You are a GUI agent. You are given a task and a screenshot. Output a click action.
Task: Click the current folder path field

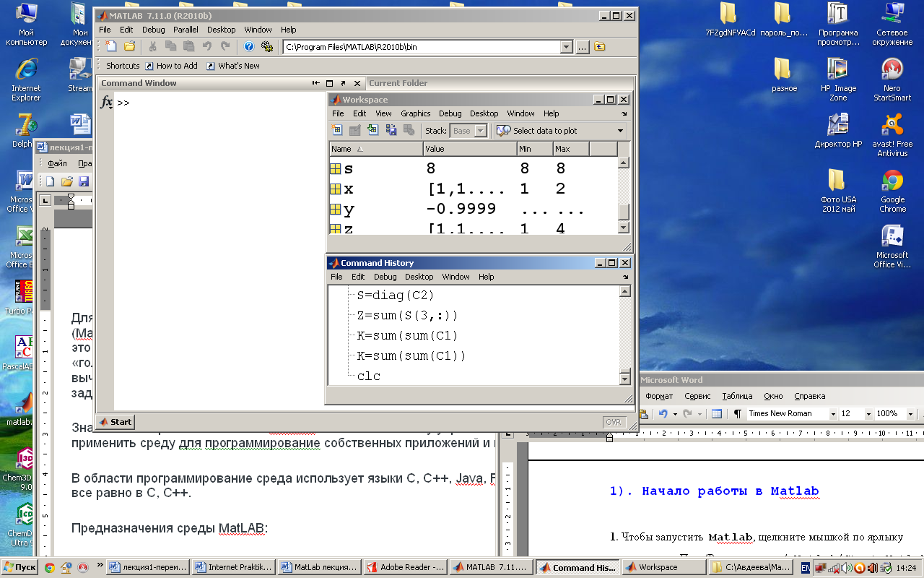(422, 47)
